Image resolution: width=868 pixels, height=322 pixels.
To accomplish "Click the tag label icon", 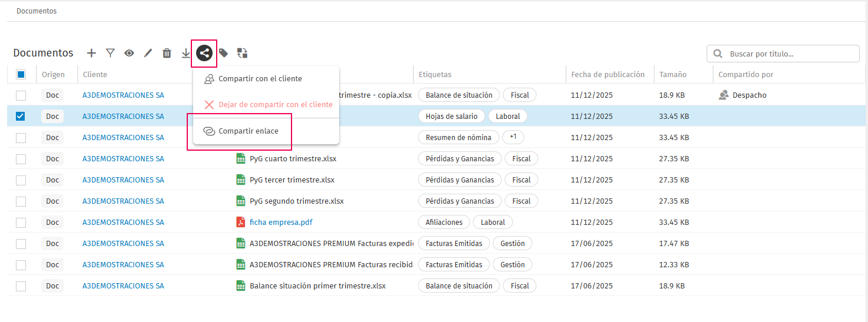I will pyautogui.click(x=223, y=53).
